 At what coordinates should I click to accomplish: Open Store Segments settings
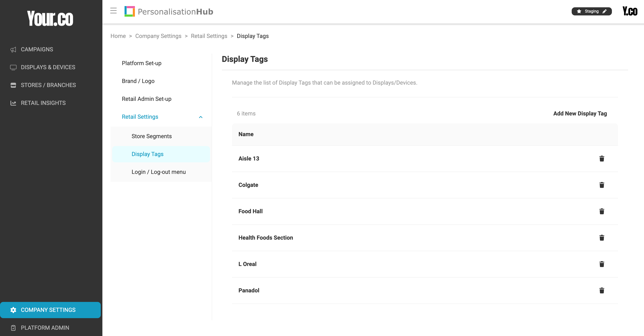click(x=152, y=136)
